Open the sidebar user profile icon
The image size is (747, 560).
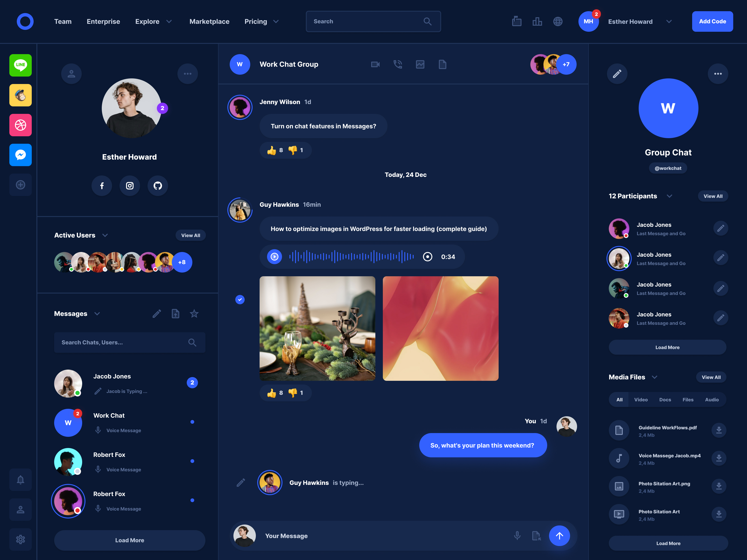[20, 509]
